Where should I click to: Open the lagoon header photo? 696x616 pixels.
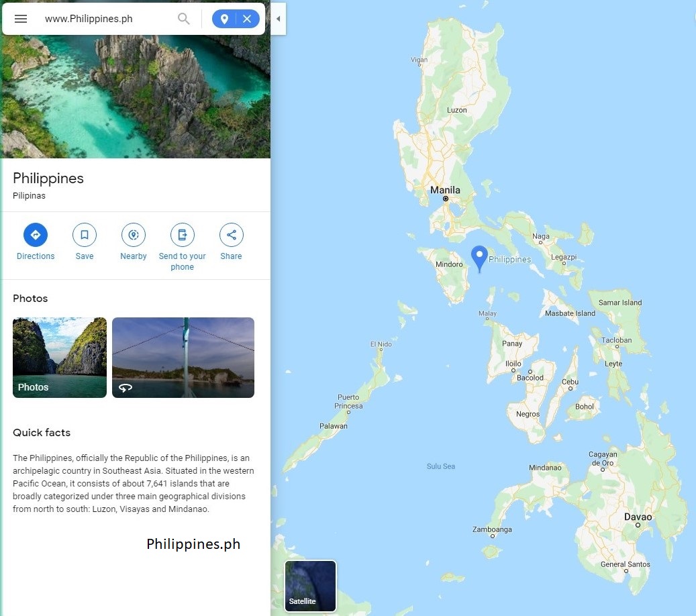(136, 97)
